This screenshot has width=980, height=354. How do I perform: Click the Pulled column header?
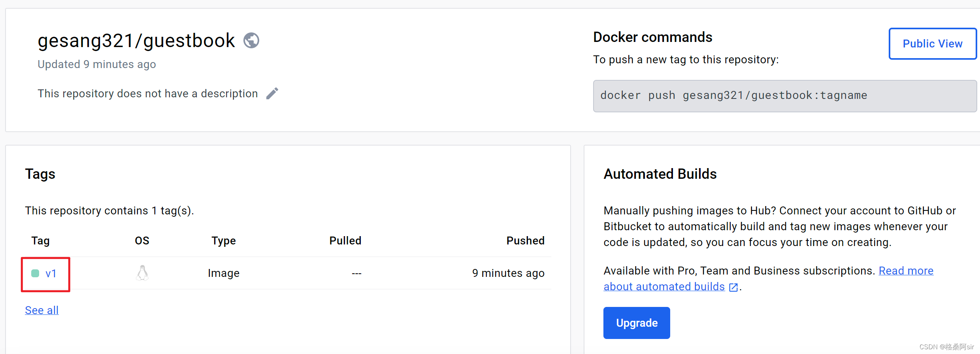(345, 240)
